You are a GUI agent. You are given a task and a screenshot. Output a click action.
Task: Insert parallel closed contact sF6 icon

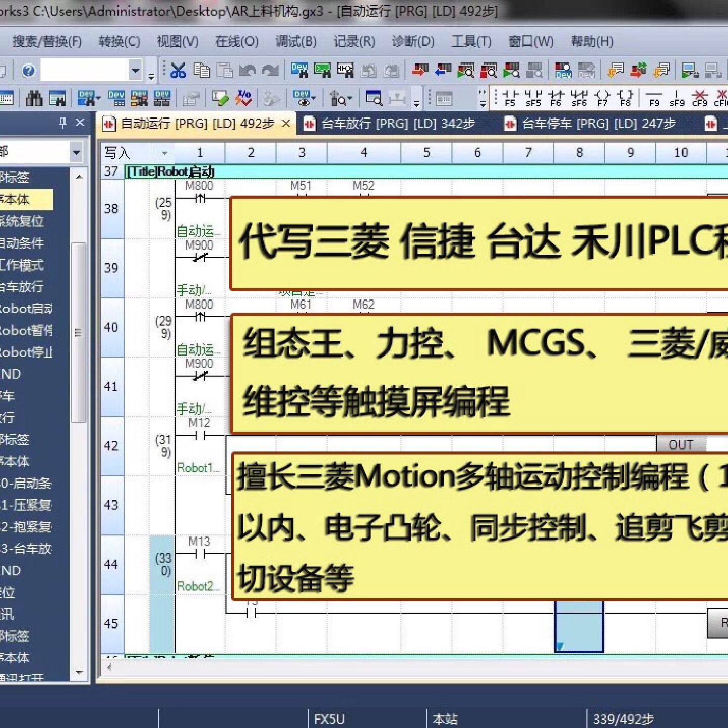coord(579,98)
